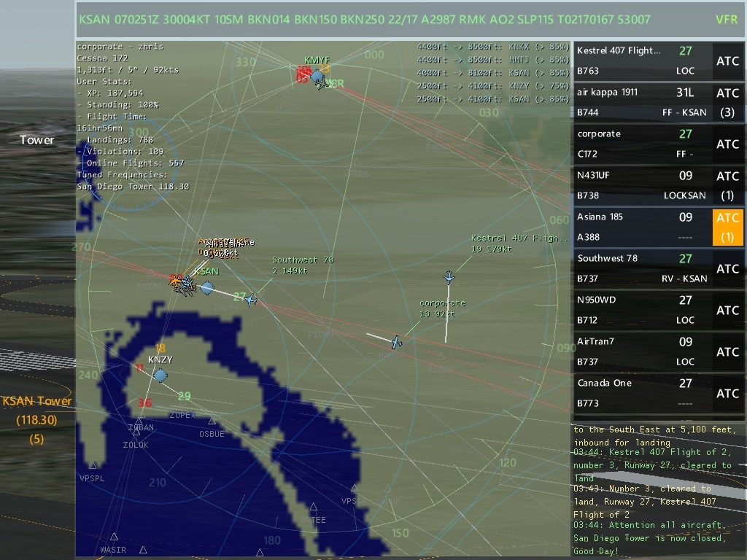747x560 pixels.
Task: Open ATC button for N431UF
Action: pyautogui.click(x=727, y=185)
